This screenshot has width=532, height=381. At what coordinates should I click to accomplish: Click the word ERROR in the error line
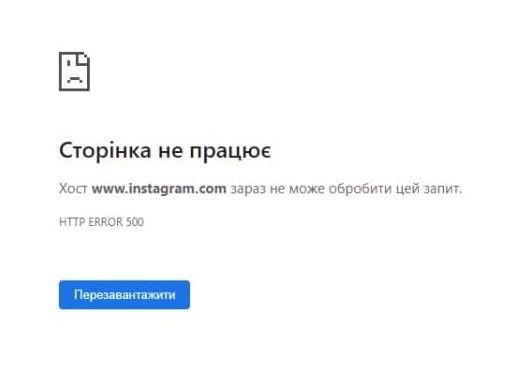point(106,222)
